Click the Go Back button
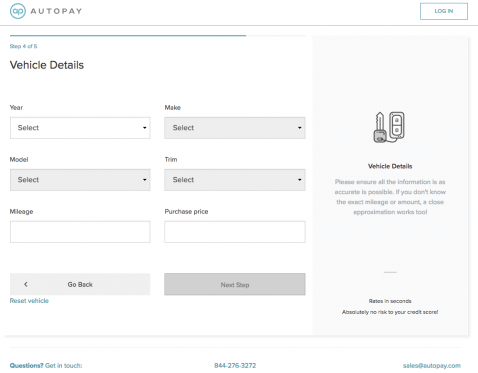 (x=80, y=284)
